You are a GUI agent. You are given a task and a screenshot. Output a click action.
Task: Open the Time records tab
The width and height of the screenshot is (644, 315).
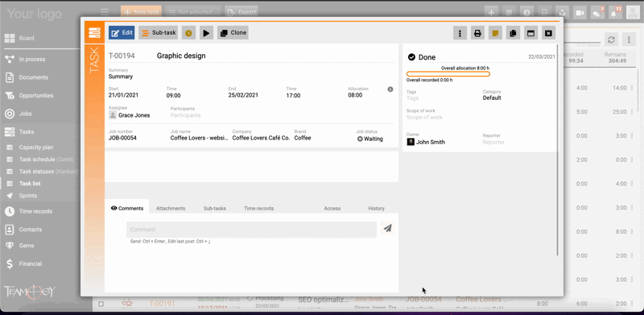[x=258, y=209]
